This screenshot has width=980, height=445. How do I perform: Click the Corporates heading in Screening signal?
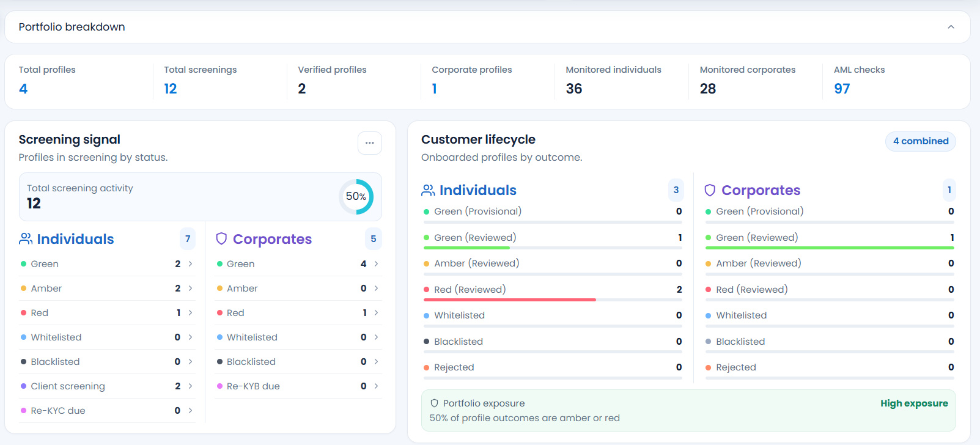[x=272, y=239]
